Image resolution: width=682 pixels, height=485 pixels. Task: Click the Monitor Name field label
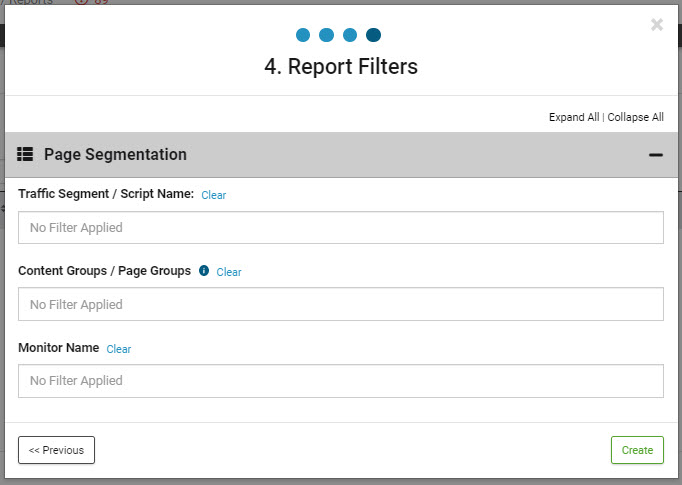[x=58, y=348]
